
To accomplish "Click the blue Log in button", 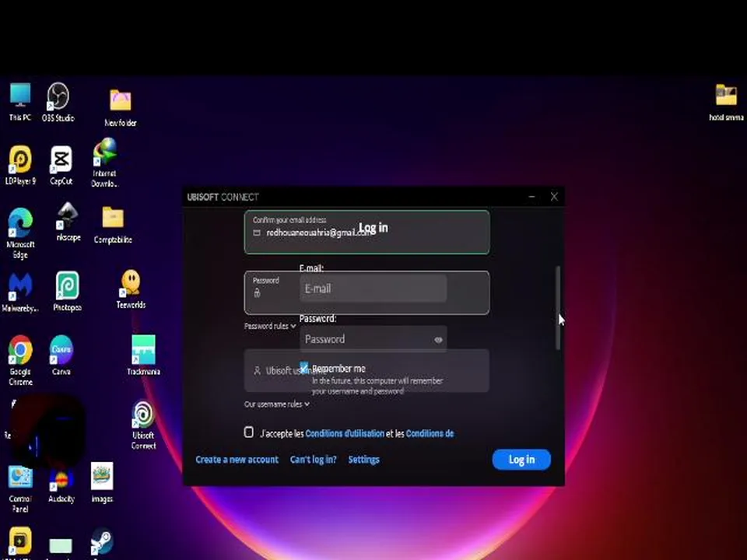I will pyautogui.click(x=521, y=460).
